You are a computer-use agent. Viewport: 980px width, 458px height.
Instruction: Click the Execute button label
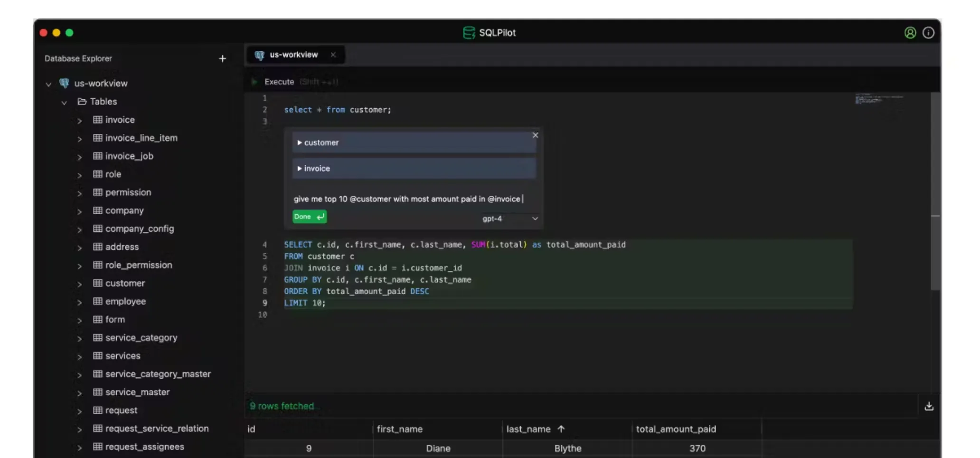tap(279, 82)
